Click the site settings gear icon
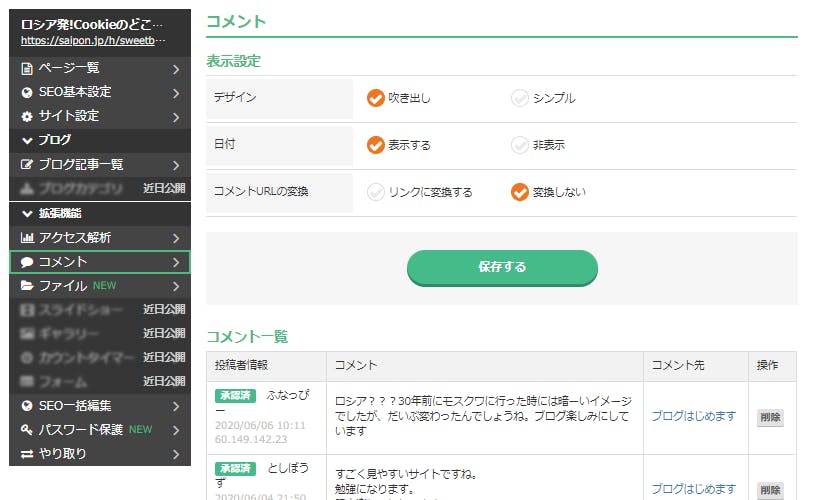This screenshot has width=832, height=500. coord(27,116)
